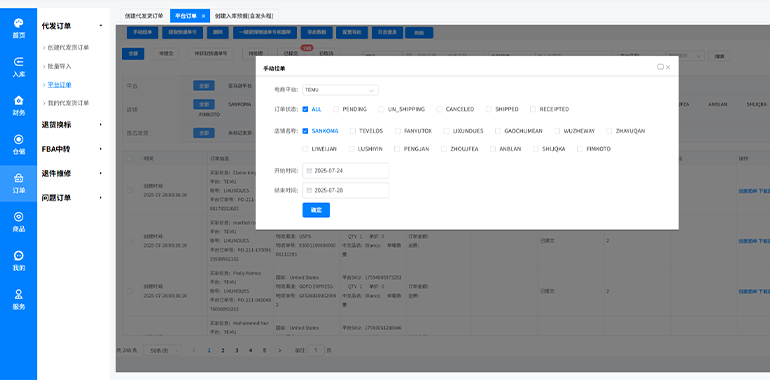Click the calendar icon in 开始时间 field

[x=309, y=171]
